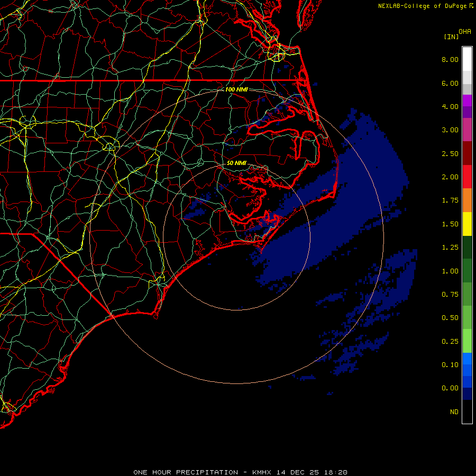Pick the light blue swatch near 0.10
476x476 pixels.
coord(467,359)
